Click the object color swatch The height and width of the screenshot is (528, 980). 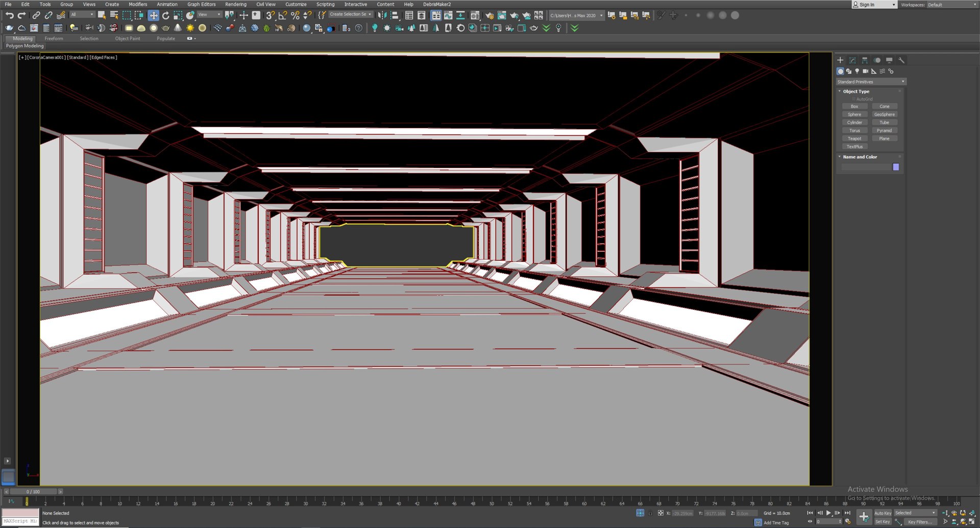(x=896, y=167)
